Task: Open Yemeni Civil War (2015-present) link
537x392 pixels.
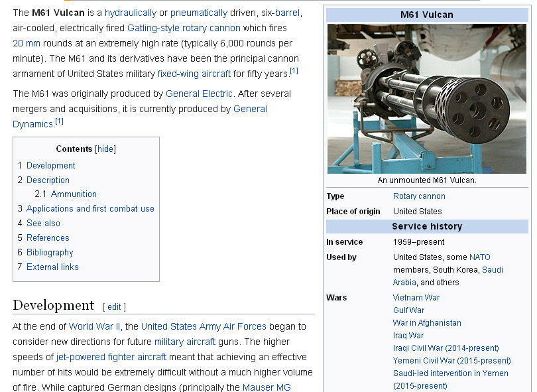Action: [451, 361]
